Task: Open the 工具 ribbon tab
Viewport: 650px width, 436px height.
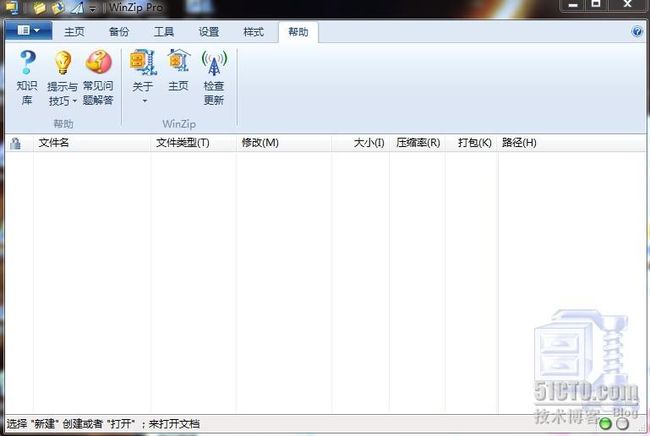Action: click(x=164, y=32)
